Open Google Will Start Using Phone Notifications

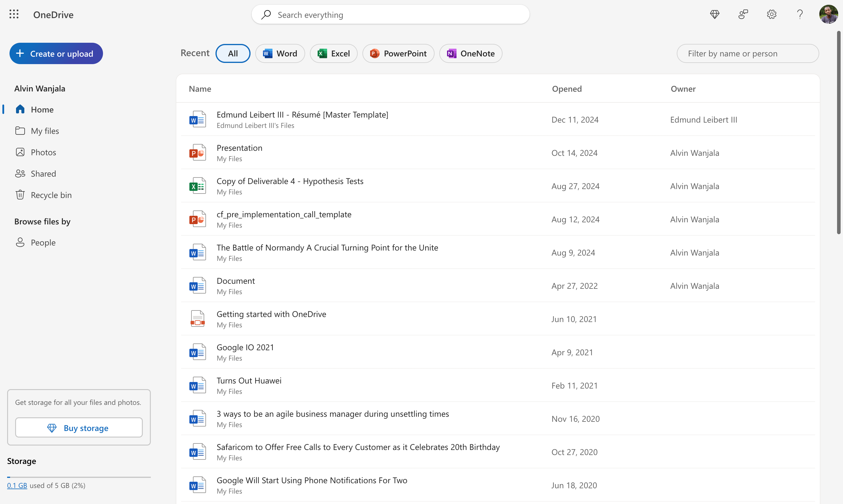pyautogui.click(x=312, y=480)
